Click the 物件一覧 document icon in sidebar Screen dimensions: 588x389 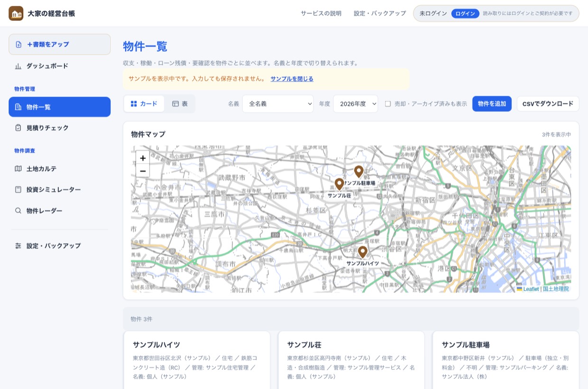click(x=18, y=107)
